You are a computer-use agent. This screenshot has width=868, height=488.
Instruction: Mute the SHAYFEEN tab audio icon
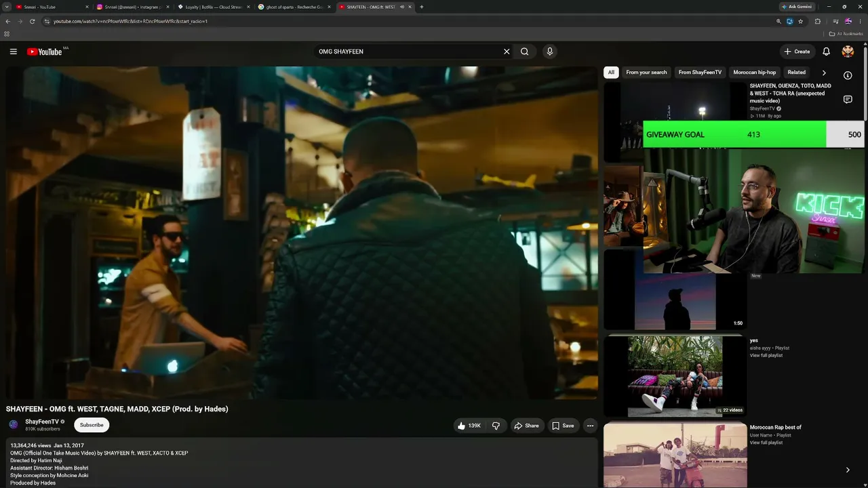(x=402, y=7)
